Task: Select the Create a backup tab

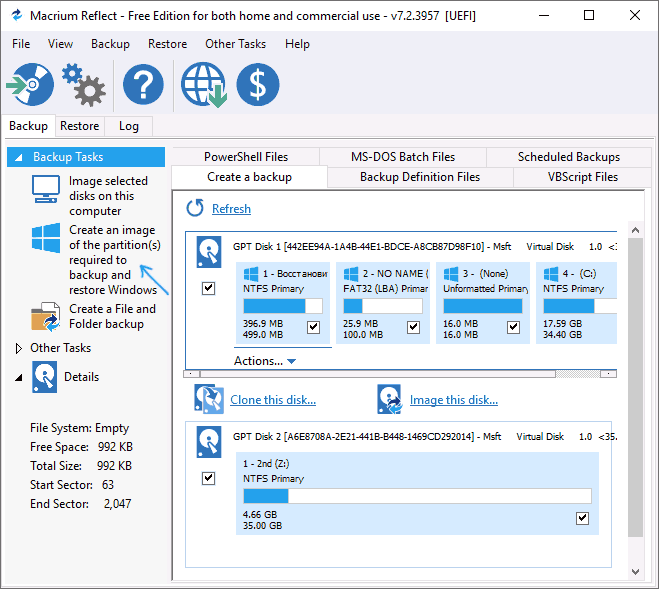Action: pos(249,177)
